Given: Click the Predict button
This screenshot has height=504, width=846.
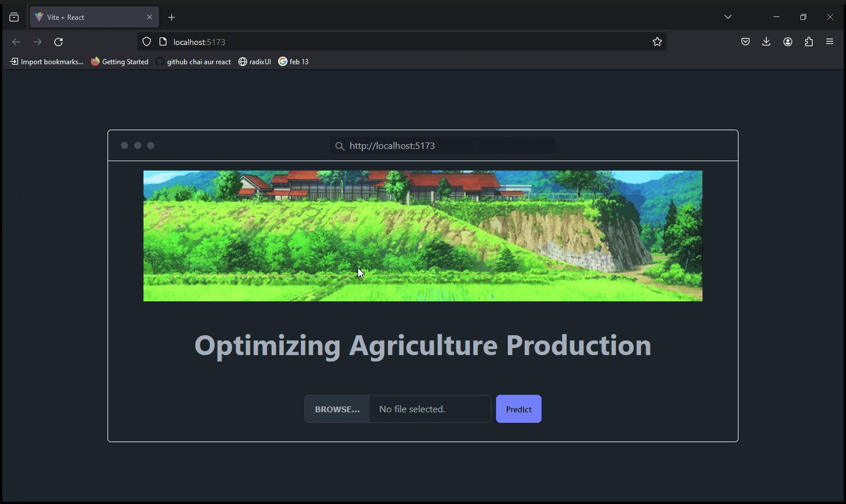Looking at the screenshot, I should (518, 409).
